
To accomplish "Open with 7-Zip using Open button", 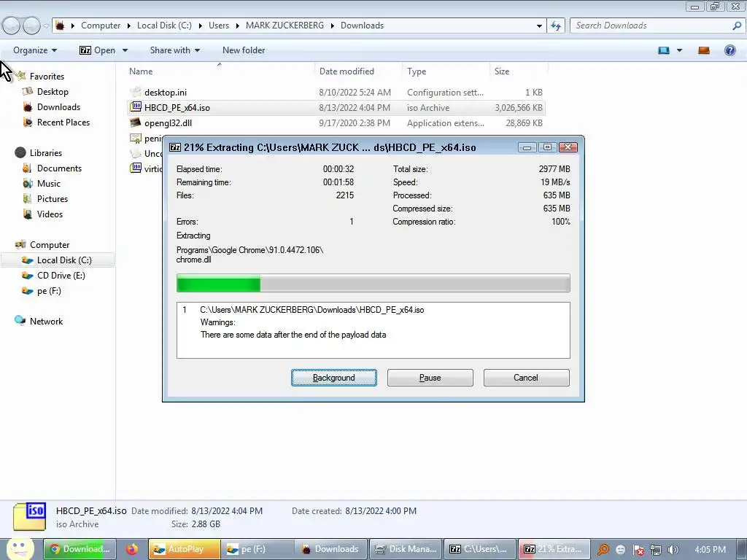I will point(98,50).
